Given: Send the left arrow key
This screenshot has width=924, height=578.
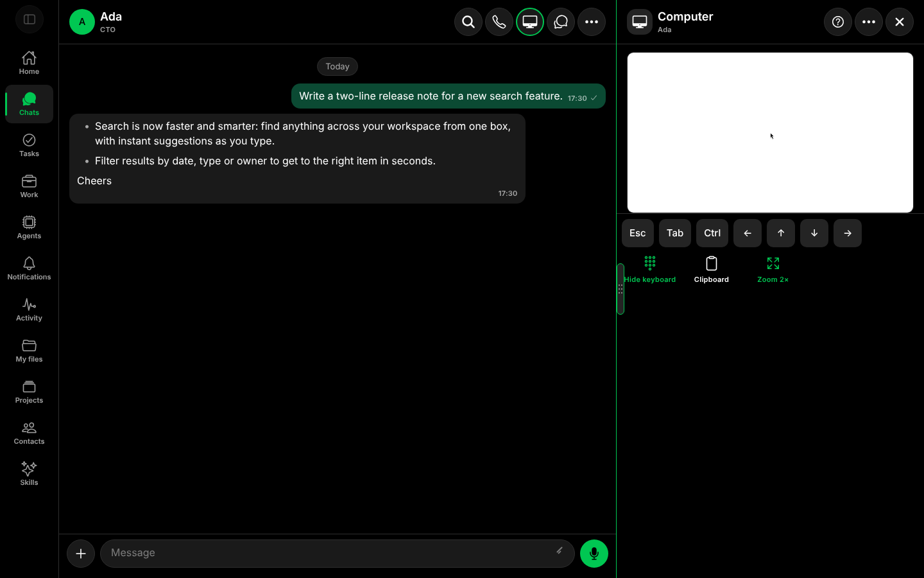Looking at the screenshot, I should (748, 233).
